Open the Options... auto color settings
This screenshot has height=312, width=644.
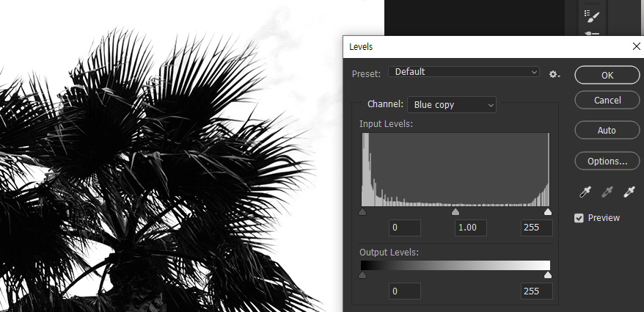[607, 161]
